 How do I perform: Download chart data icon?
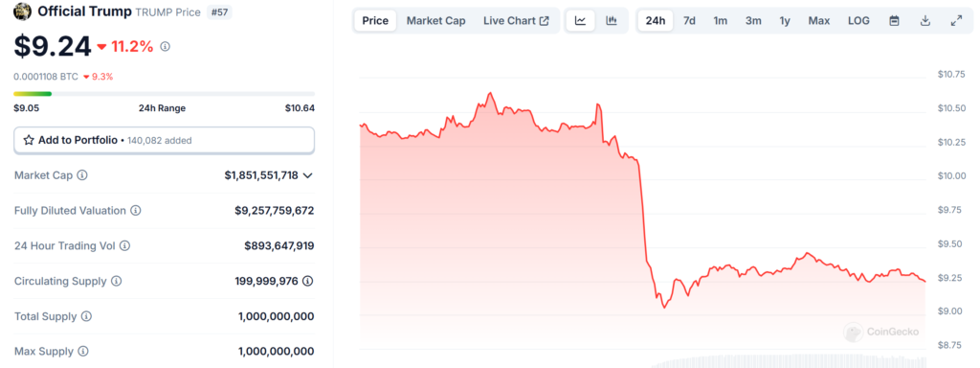[x=925, y=21]
